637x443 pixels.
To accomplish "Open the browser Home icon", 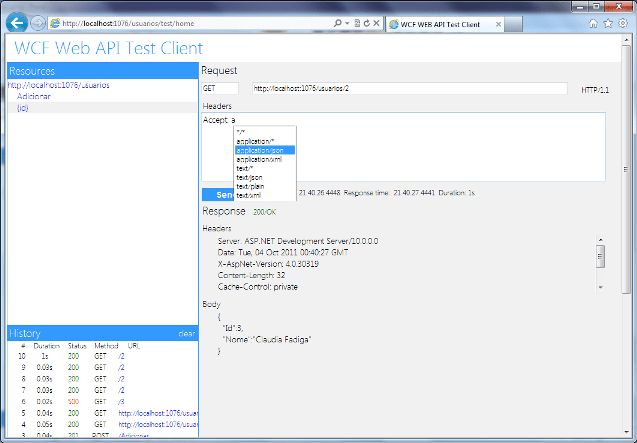I will 594,22.
